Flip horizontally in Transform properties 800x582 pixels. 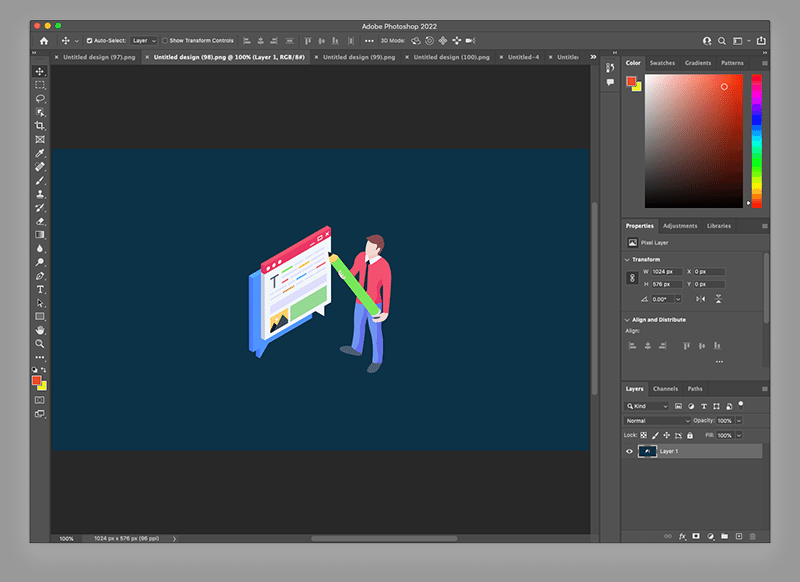pos(700,299)
